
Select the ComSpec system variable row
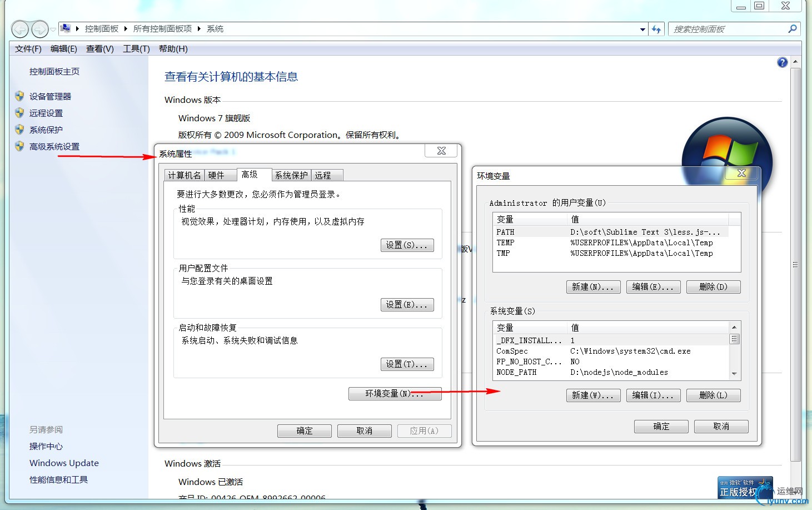click(611, 351)
